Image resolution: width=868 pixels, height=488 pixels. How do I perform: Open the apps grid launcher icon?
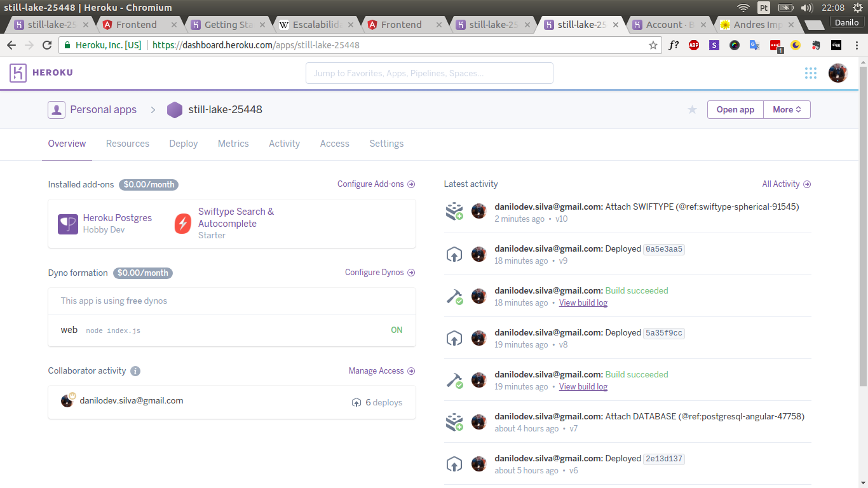810,73
